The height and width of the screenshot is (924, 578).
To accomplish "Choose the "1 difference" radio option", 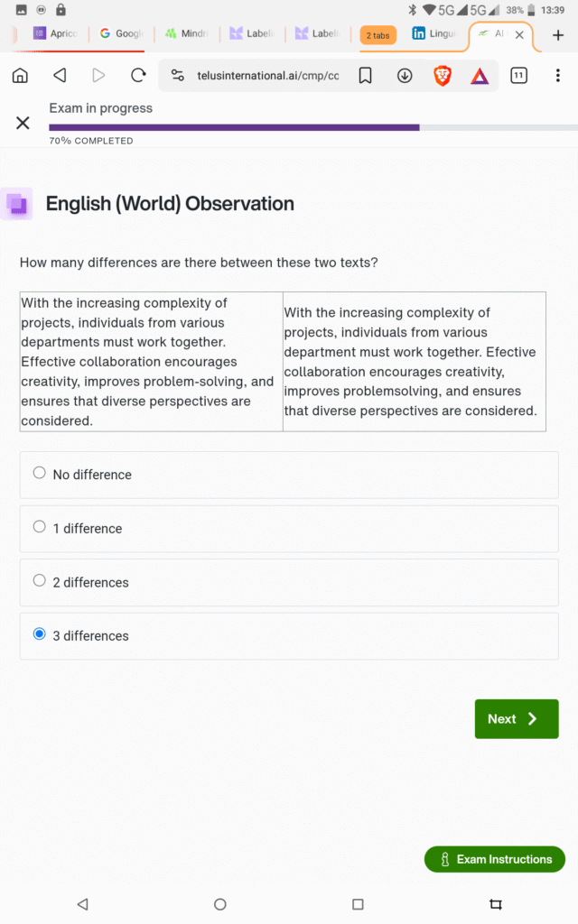I will pos(40,527).
